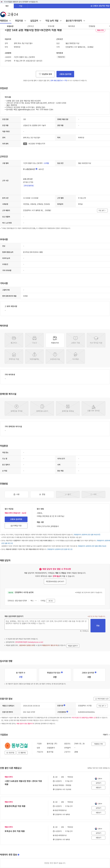Click 고용24 입사지원 in 접수 마감일 box
This screenshot has height=868, width=110.
pyautogui.click(x=16, y=519)
